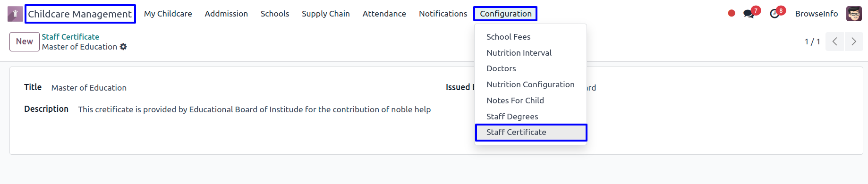This screenshot has width=868, height=184.
Task: Collapse the Configuration dropdown menu
Action: (x=505, y=14)
